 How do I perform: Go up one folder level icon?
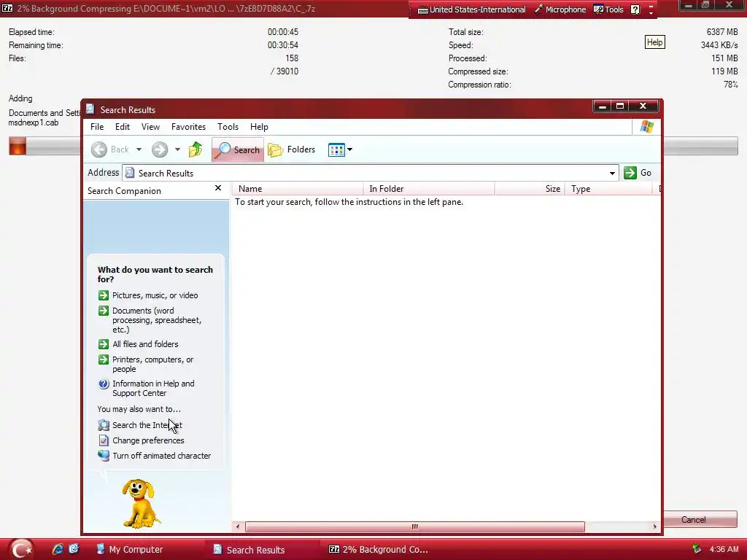(196, 149)
